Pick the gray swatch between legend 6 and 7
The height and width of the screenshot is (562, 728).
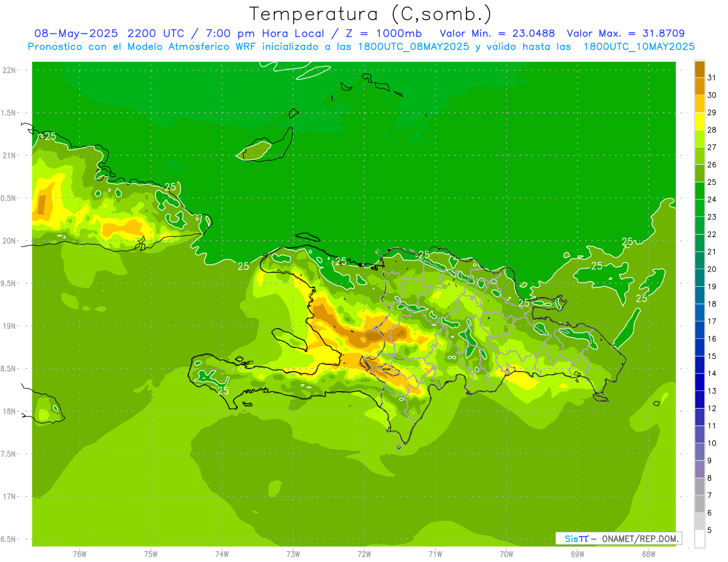pyautogui.click(x=699, y=504)
